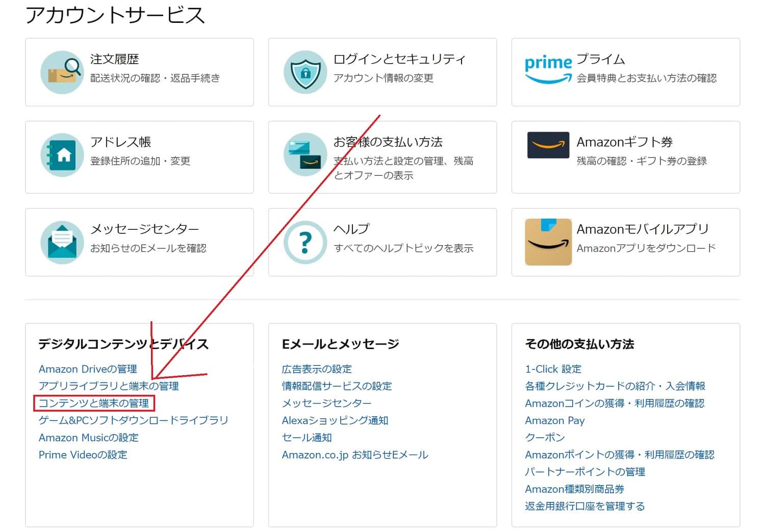Click セール通知 link
The image size is (765, 532).
pyautogui.click(x=307, y=438)
